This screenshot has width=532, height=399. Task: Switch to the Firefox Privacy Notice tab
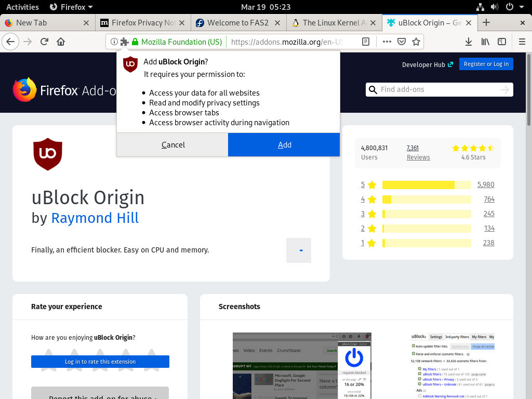pyautogui.click(x=143, y=23)
